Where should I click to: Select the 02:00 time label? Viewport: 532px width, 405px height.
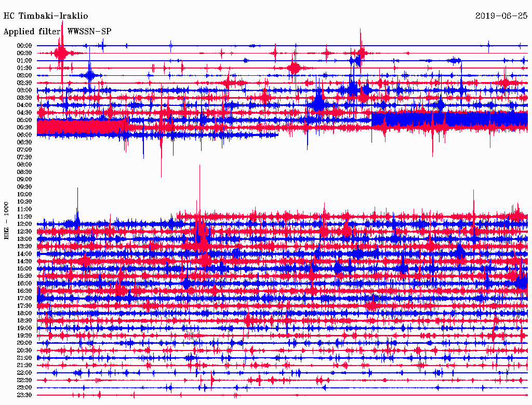(x=24, y=76)
